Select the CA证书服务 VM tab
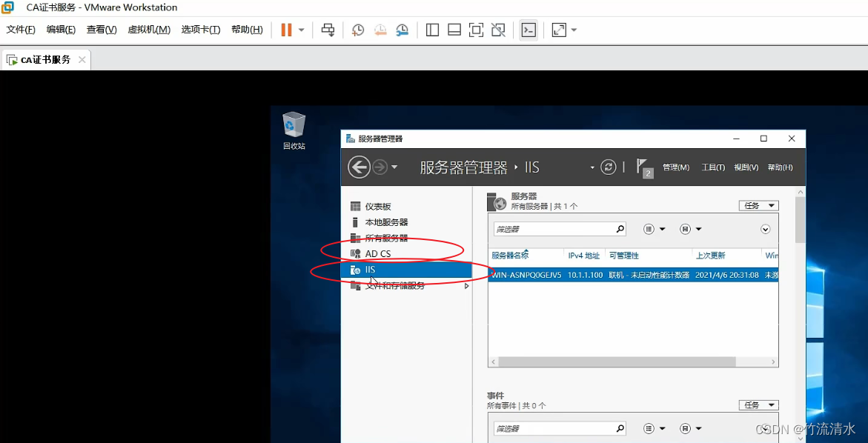The height and width of the screenshot is (443, 868). point(45,60)
